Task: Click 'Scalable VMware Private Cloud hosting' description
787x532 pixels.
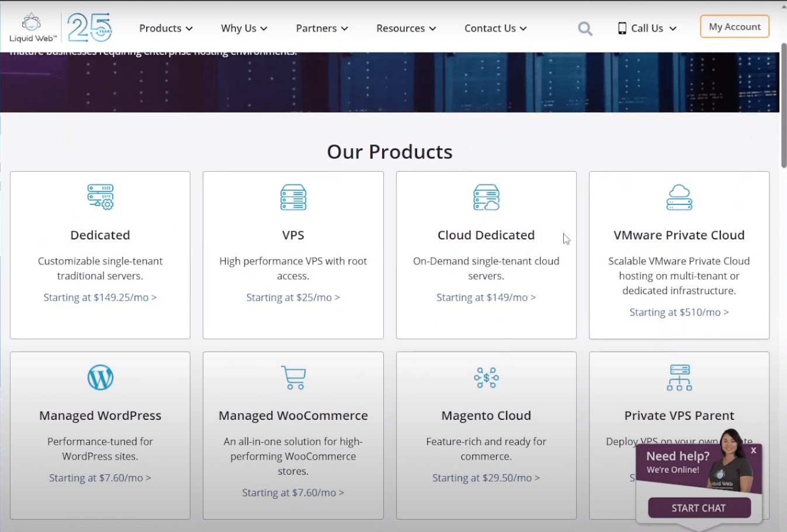Action: [x=679, y=276]
